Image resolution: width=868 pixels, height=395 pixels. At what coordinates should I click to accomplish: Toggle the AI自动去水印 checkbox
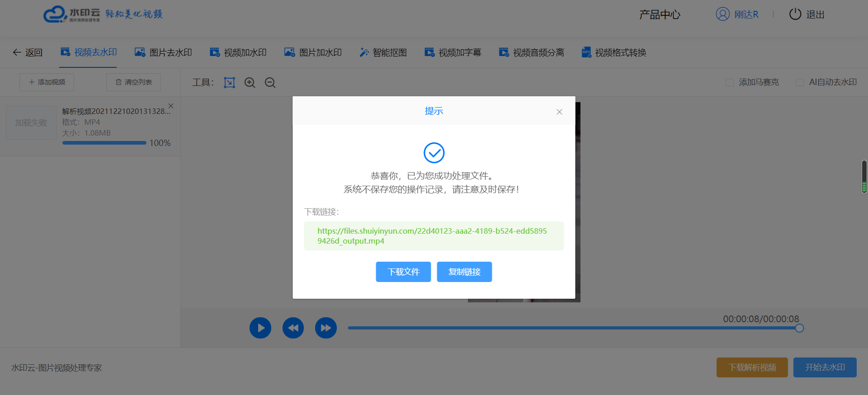[x=799, y=82]
